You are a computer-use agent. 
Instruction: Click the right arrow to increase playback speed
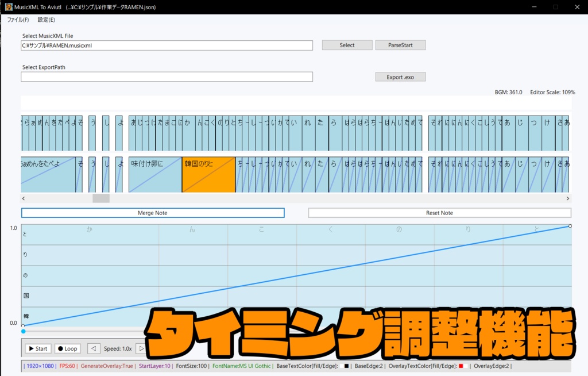140,348
